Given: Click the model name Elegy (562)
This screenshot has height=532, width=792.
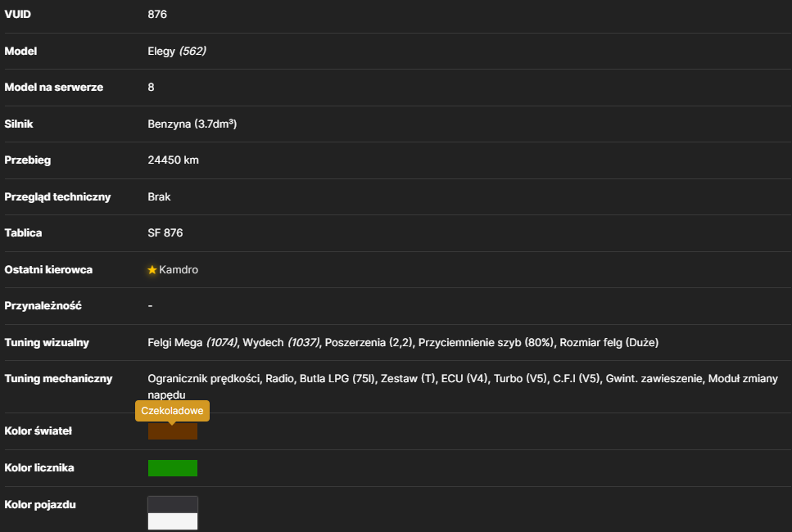Looking at the screenshot, I should 177,51.
